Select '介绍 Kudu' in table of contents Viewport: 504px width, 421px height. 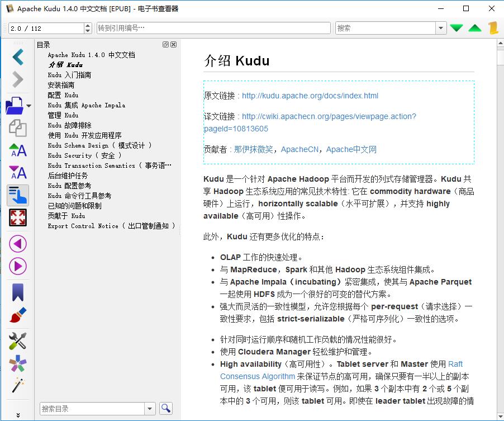65,65
